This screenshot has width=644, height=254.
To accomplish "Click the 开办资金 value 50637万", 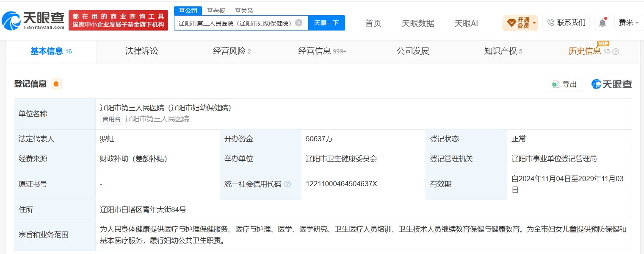I will coord(319,139).
